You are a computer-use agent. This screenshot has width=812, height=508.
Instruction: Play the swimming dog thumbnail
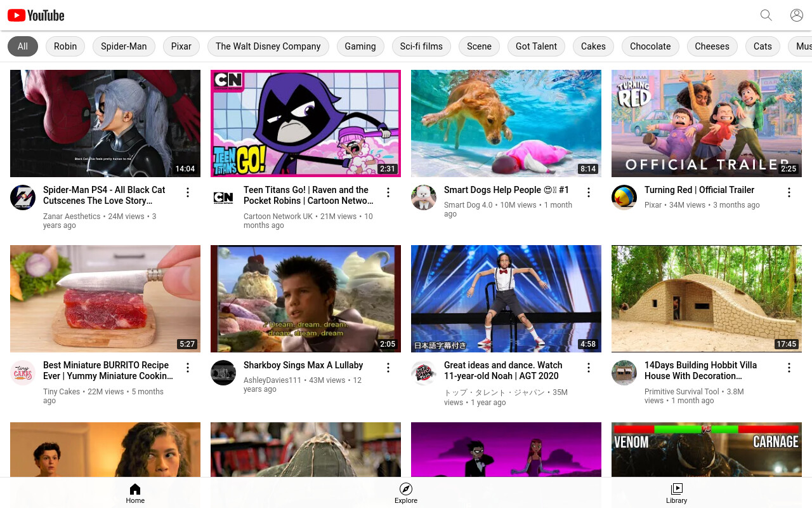(506, 123)
